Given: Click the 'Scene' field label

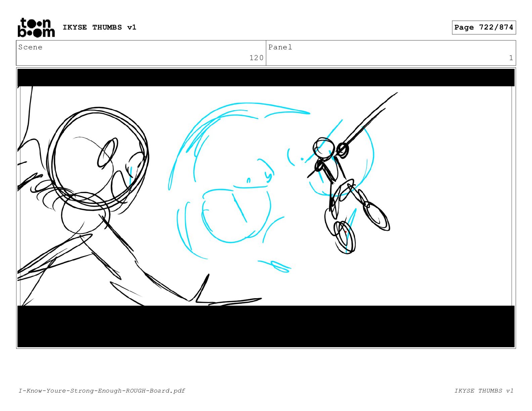Looking at the screenshot, I should 30,47.
